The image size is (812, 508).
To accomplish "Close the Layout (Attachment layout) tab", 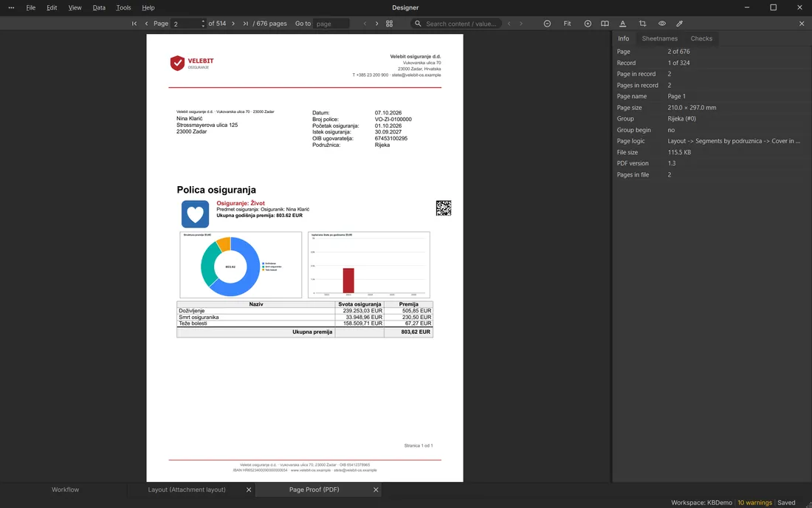I will point(249,490).
